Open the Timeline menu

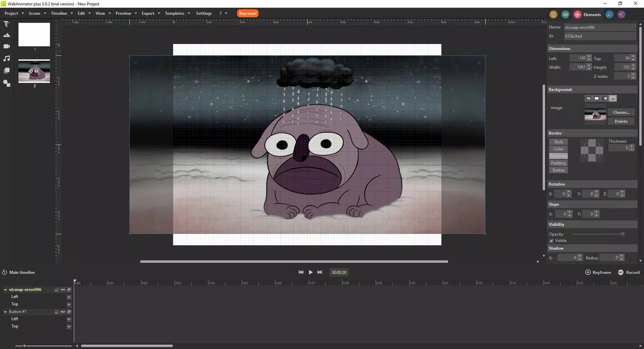click(59, 14)
